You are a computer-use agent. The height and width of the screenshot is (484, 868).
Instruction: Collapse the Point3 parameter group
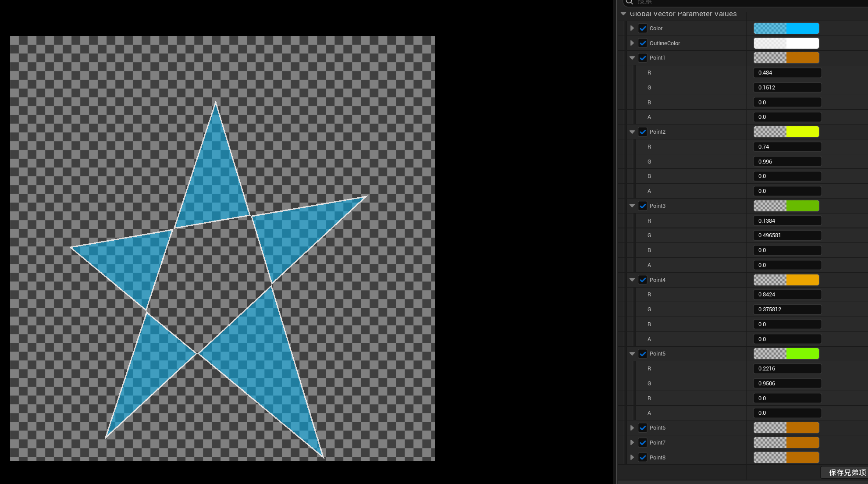632,206
